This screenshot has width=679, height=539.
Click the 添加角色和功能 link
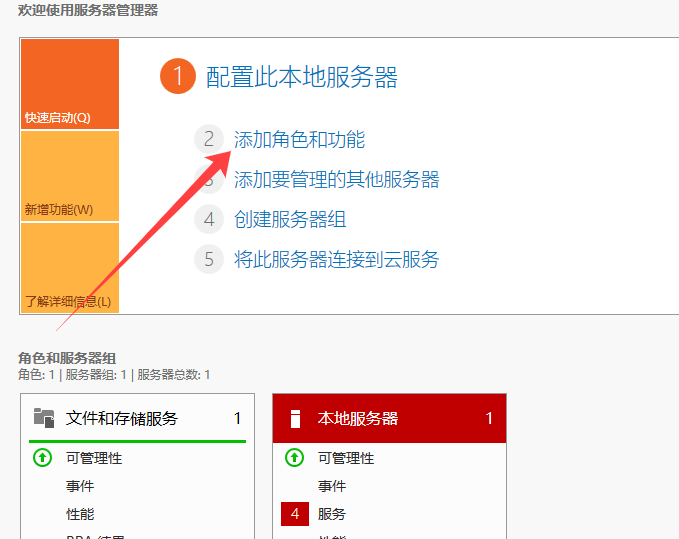(299, 140)
